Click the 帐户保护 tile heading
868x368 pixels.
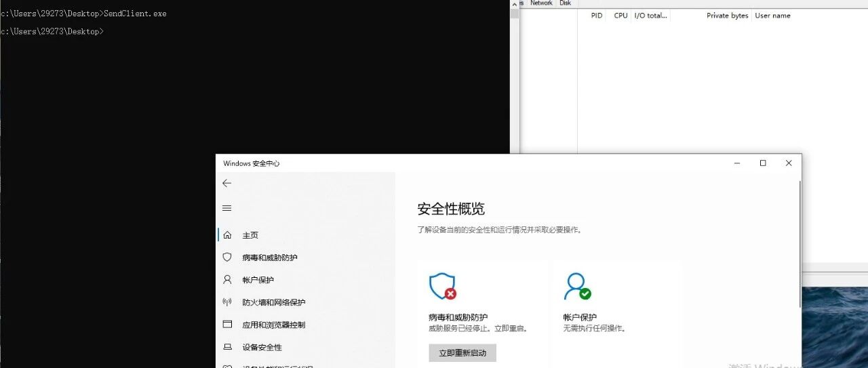pyautogui.click(x=580, y=317)
